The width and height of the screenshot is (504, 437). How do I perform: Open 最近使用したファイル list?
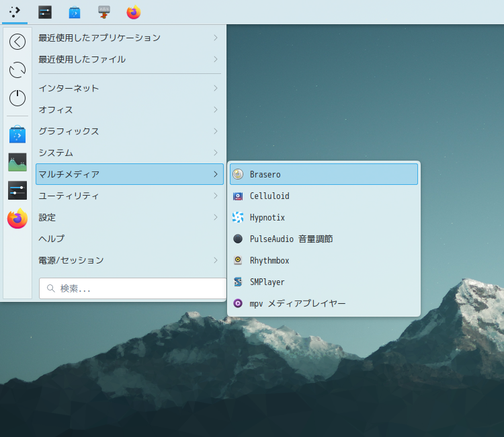coord(130,59)
